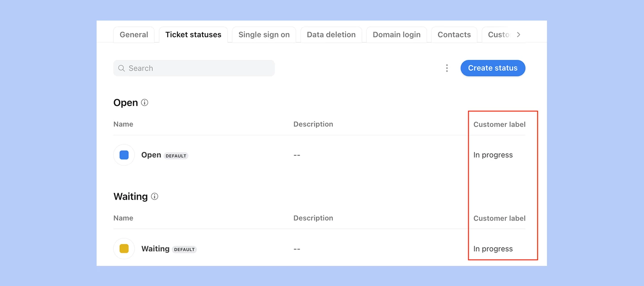Click the magnifier search icon

click(x=122, y=68)
